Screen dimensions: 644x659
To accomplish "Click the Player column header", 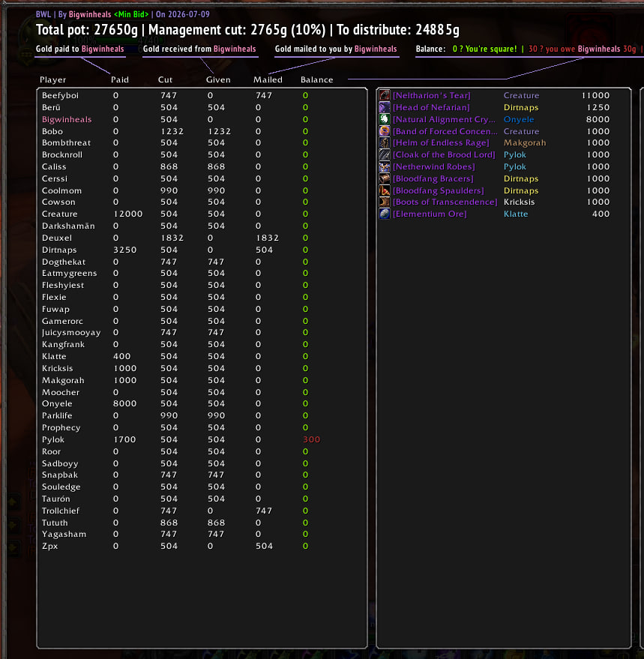I will pos(52,80).
